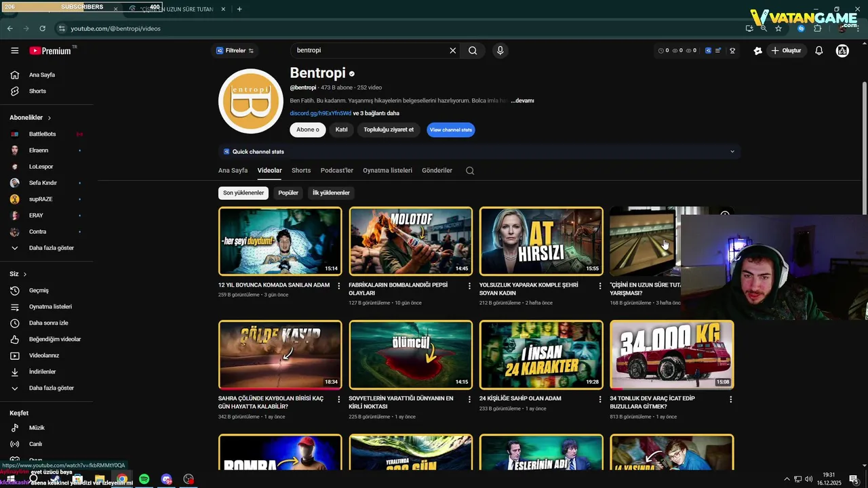Screen dimensions: 868x488
Task: Click Topluluğu ziyaret et button
Action: [x=389, y=129]
